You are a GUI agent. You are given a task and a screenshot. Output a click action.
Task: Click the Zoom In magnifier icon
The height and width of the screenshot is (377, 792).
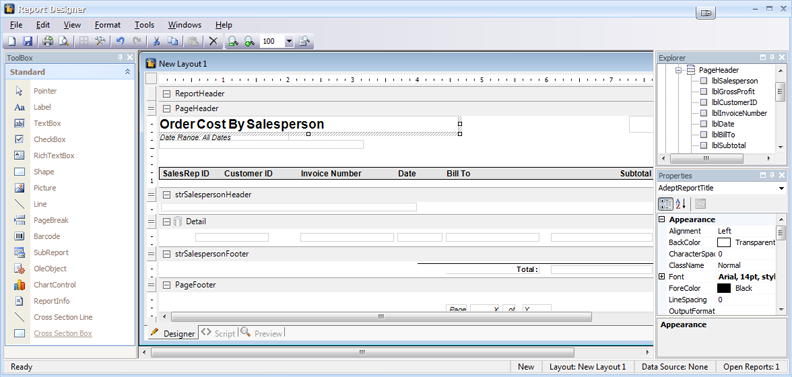[250, 41]
